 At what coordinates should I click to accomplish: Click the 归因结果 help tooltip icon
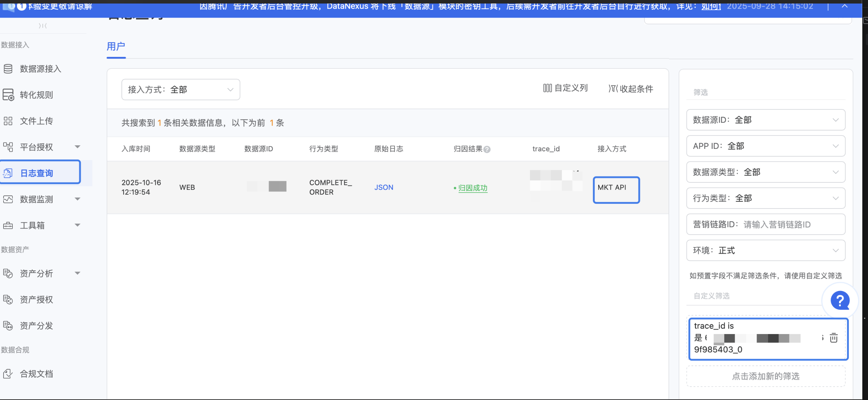[487, 150]
